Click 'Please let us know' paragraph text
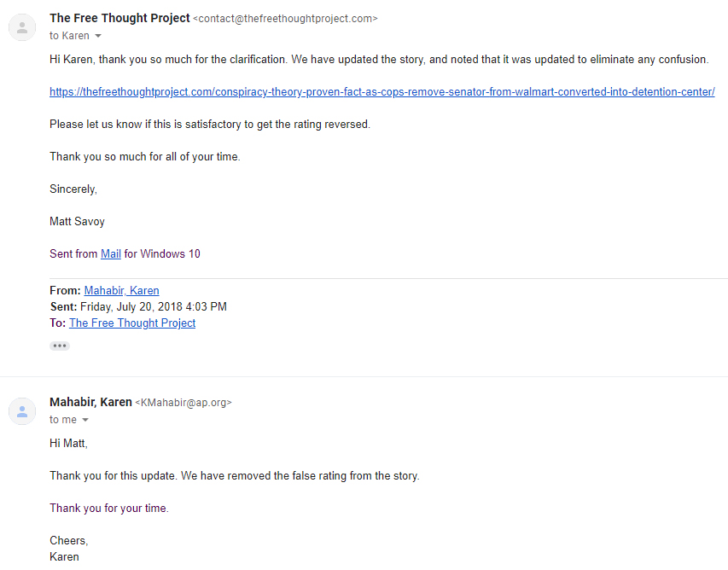 210,125
